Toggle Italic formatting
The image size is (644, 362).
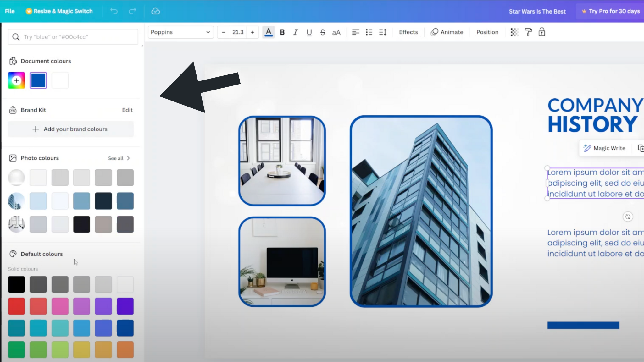[295, 32]
